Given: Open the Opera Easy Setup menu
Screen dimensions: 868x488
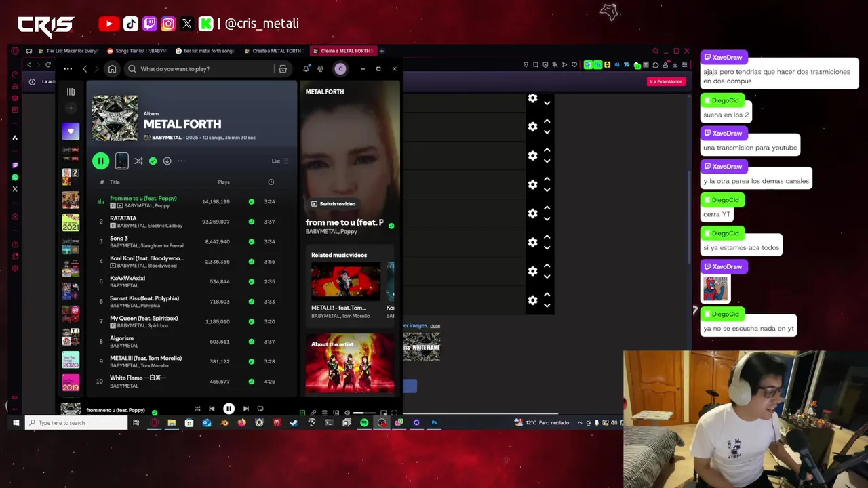Looking at the screenshot, I should tap(684, 64).
